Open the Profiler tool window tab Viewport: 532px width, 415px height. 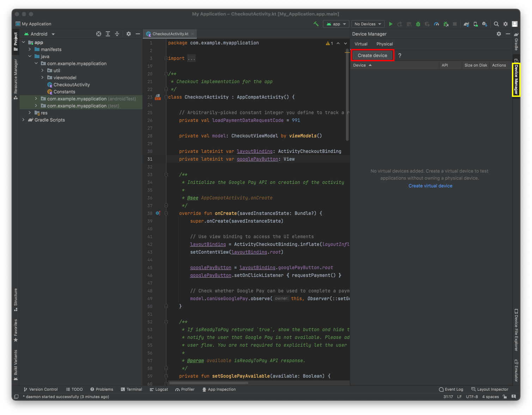pyautogui.click(x=185, y=389)
